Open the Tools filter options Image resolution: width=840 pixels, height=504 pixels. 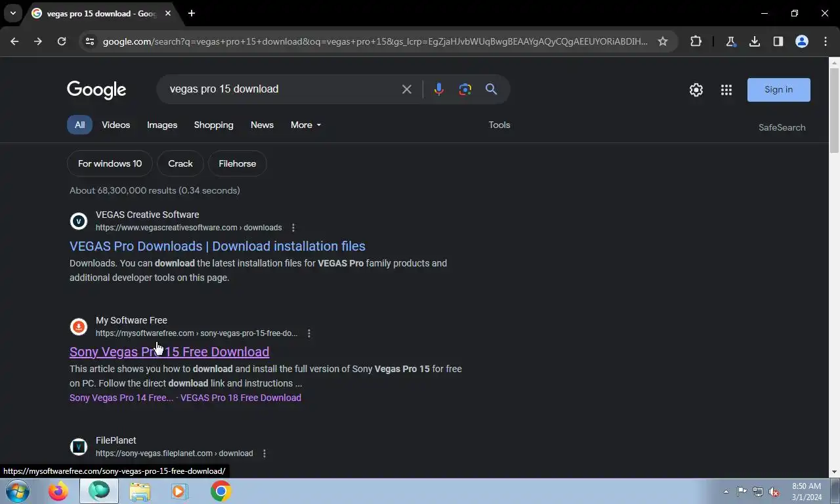point(499,125)
